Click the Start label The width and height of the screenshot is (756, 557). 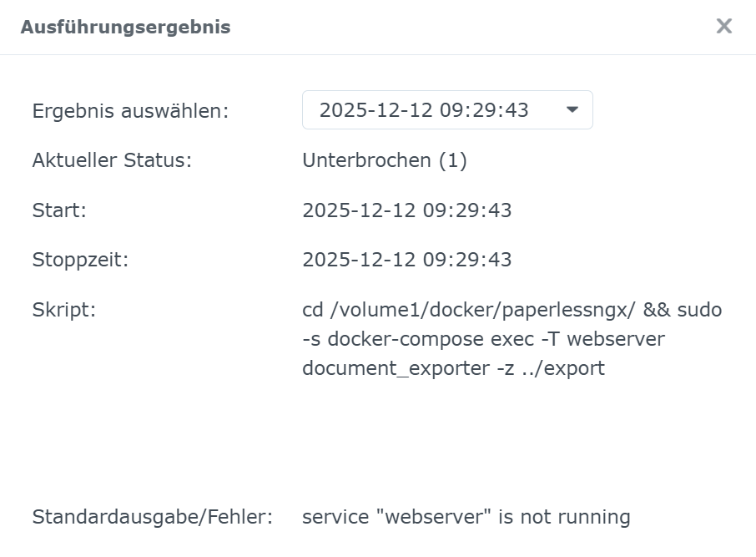(x=59, y=210)
